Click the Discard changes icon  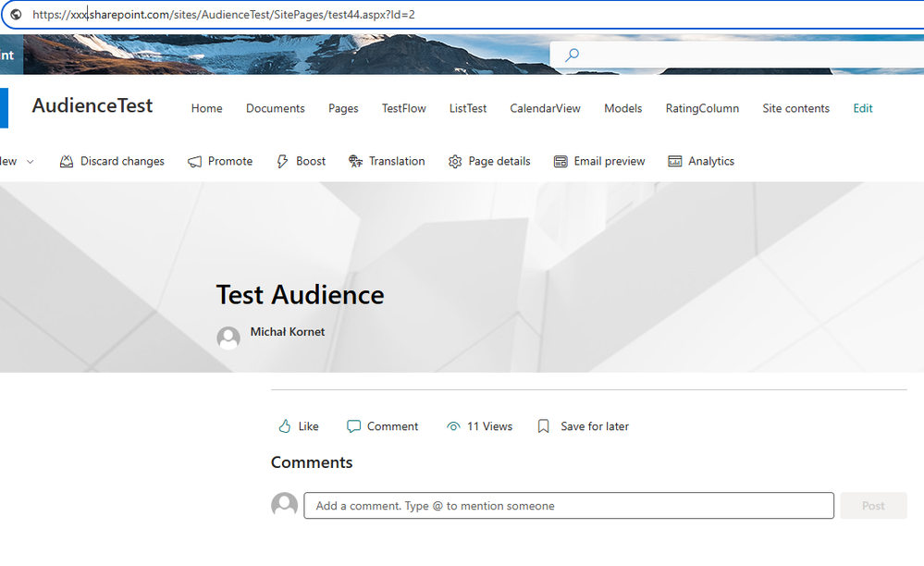click(67, 161)
